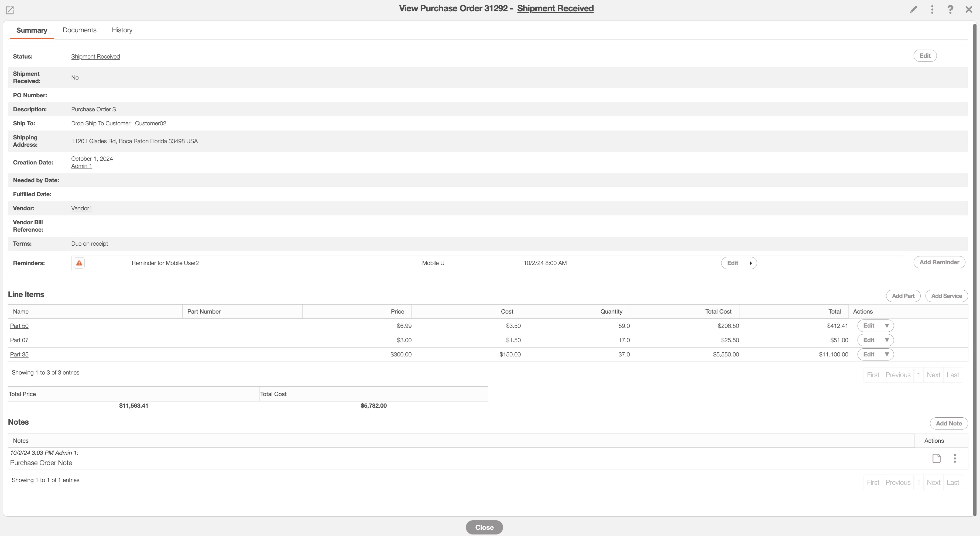Switch to the Documents tab
The image size is (980, 536).
click(80, 30)
